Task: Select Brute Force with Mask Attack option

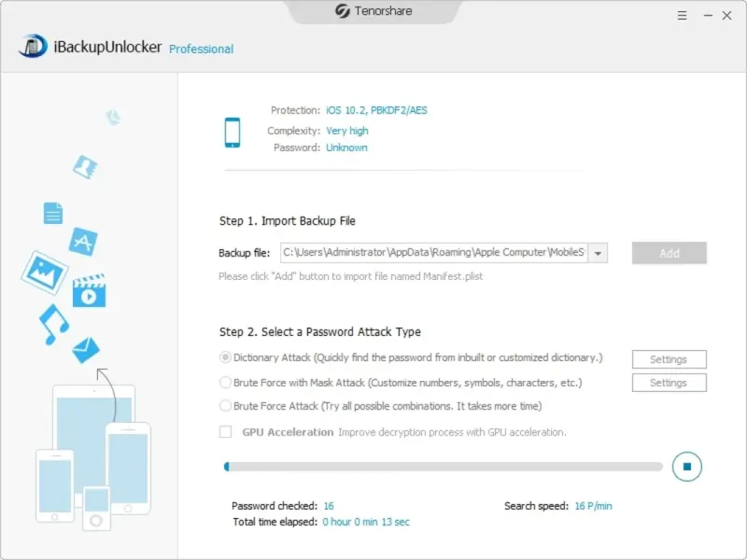Action: point(225,383)
